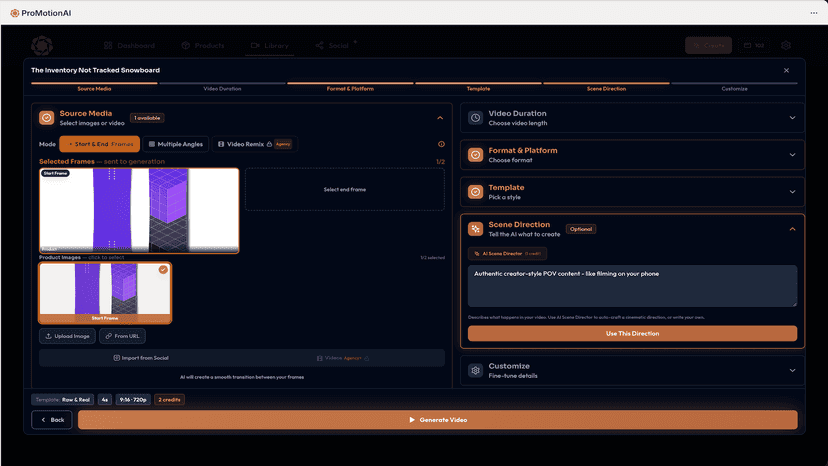Go to the Template step tab
The image size is (828, 466).
[478, 88]
